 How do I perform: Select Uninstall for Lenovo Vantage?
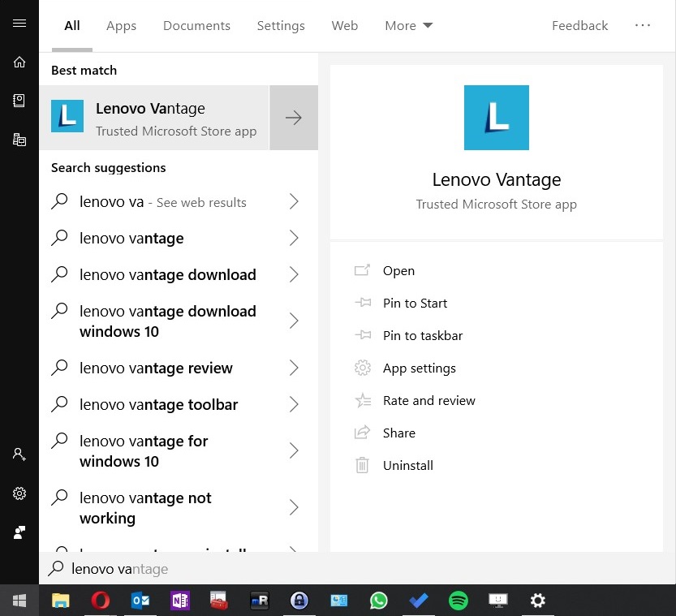407,466
